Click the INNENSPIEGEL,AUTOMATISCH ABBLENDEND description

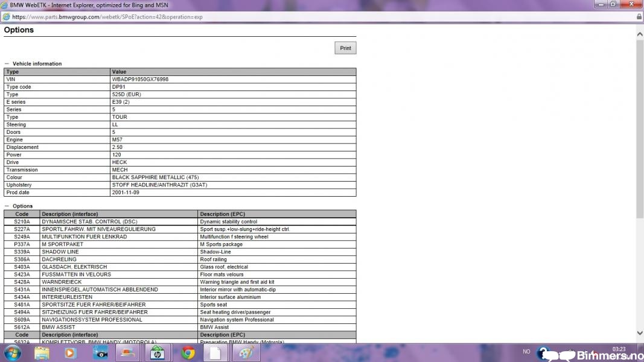tap(100, 290)
